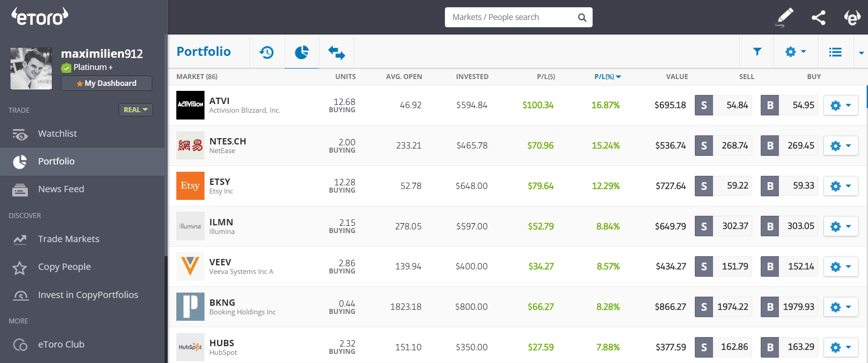Click the Veeva Systems logo icon

coord(190,266)
